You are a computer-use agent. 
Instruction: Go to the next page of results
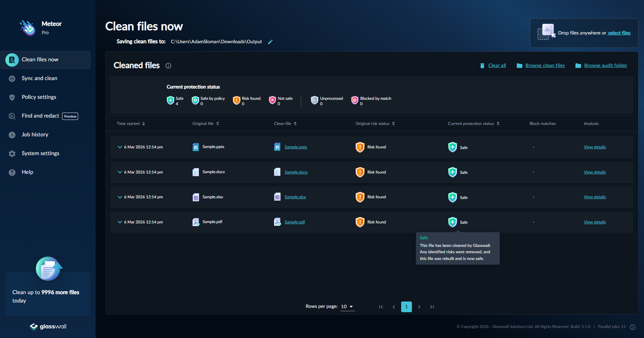[419, 307]
